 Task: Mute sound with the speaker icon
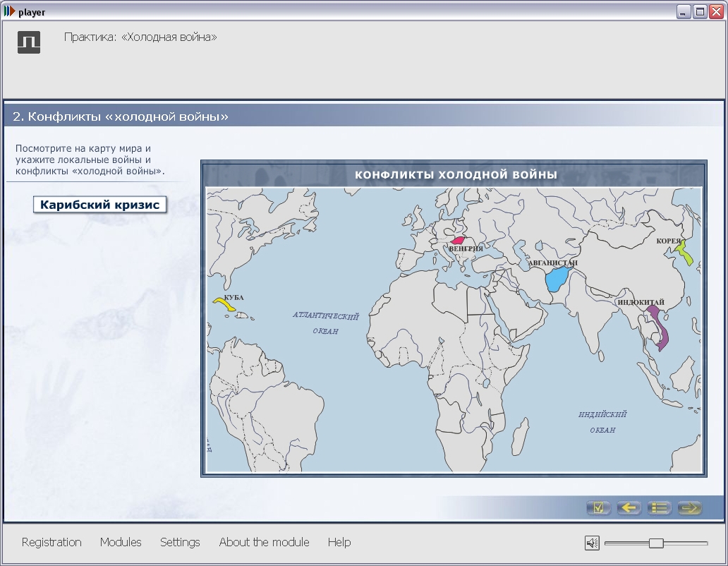(592, 543)
